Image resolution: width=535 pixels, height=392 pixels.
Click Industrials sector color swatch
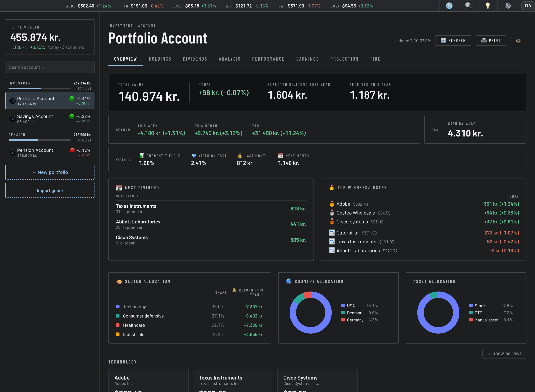[x=118, y=334]
